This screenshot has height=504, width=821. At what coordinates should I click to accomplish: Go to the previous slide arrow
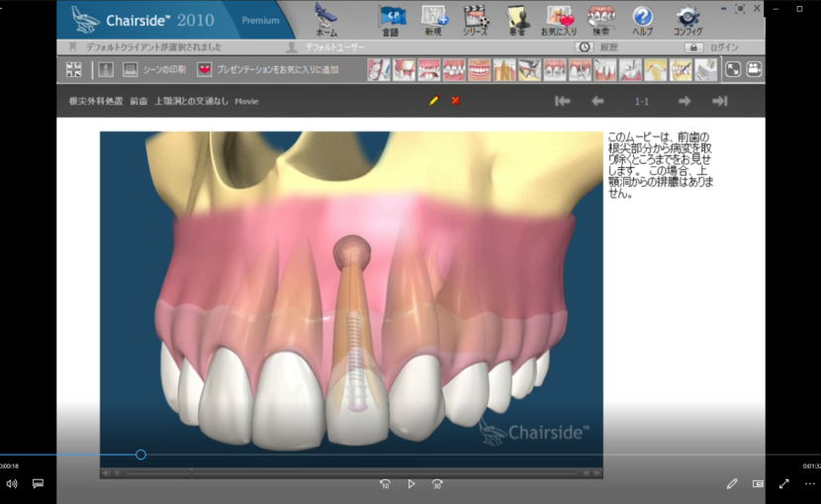tap(597, 101)
